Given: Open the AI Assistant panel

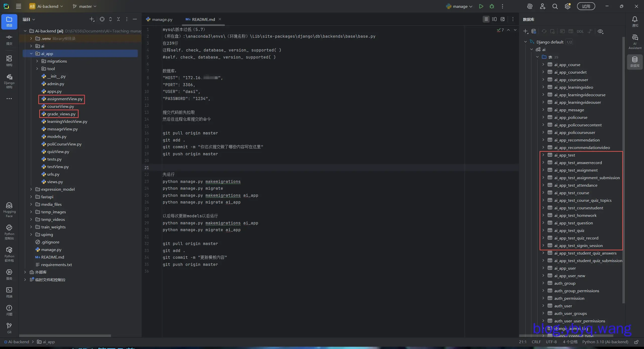Looking at the screenshot, I should click(x=635, y=42).
